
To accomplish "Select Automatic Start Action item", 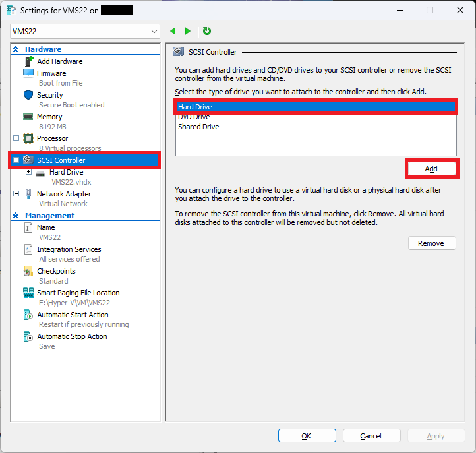I will [73, 315].
